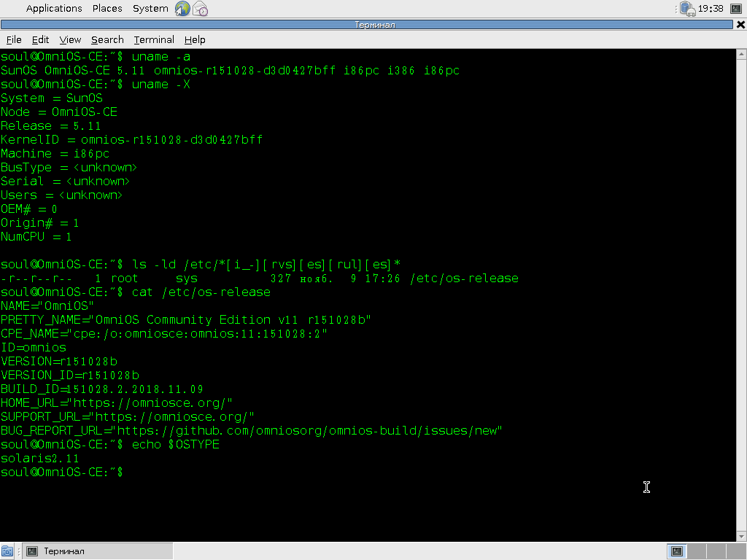
Task: Open the Search menu
Action: pyautogui.click(x=107, y=39)
